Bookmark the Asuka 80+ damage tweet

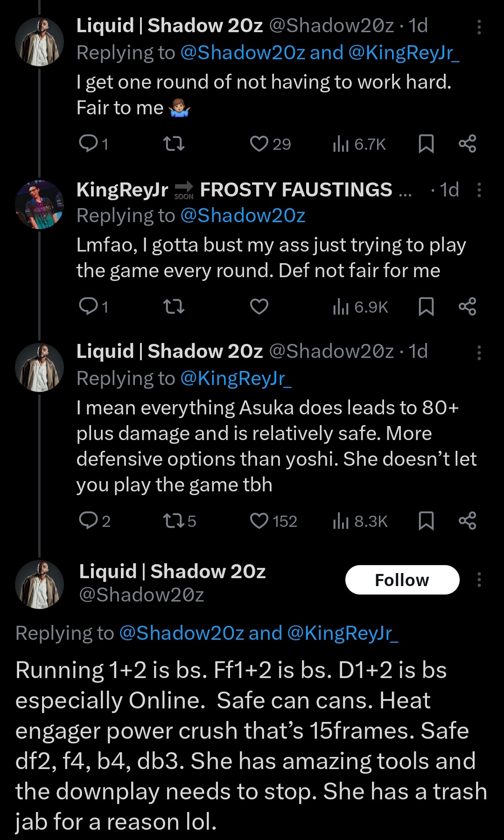tap(426, 520)
